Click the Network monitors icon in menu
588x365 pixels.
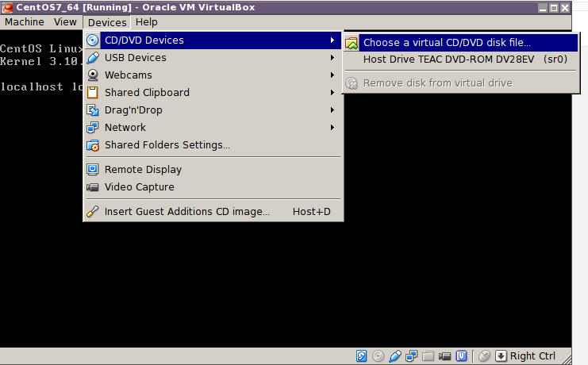click(x=93, y=128)
